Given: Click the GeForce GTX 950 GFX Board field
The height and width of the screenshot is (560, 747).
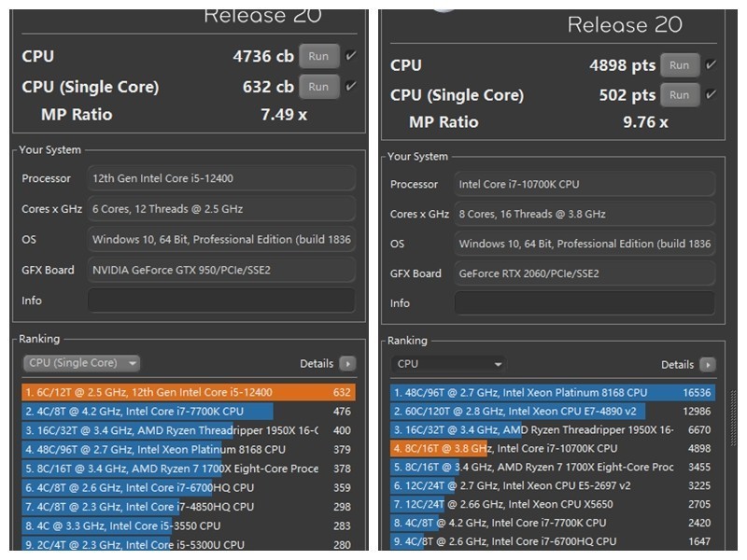Looking at the screenshot, I should [221, 270].
